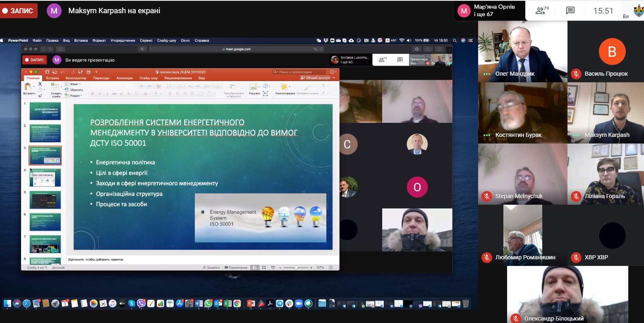Toggle the Примечания comments pane
Screen dimensions: 644x323
tap(236, 268)
